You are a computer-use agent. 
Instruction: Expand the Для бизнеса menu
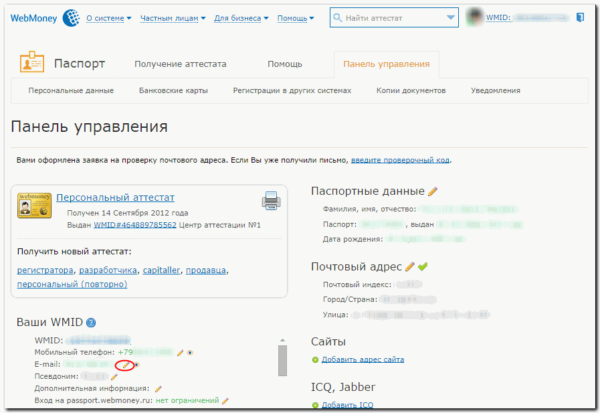(x=241, y=18)
